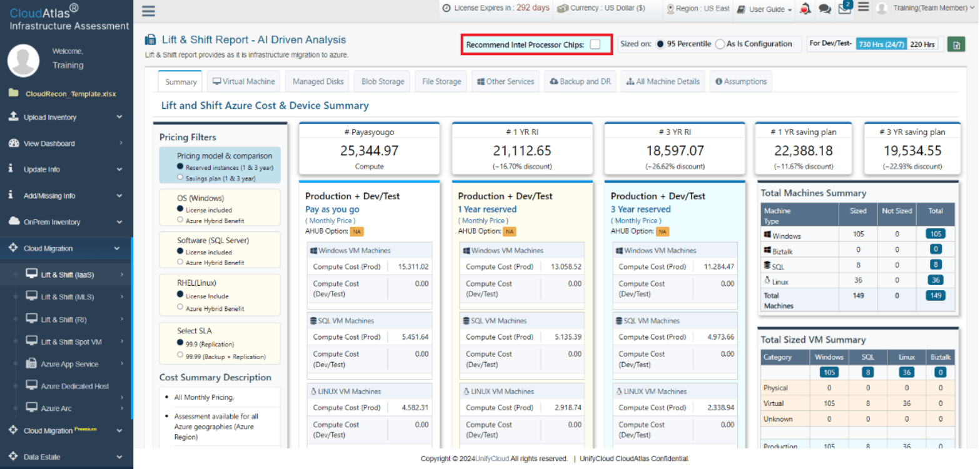Open the top-right list menu icon
The height and width of the screenshot is (469, 980).
tap(863, 8)
